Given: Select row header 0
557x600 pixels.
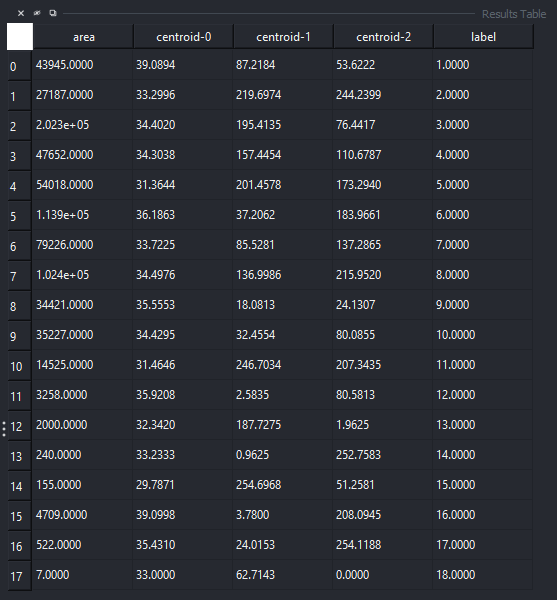Looking at the screenshot, I should (x=20, y=65).
